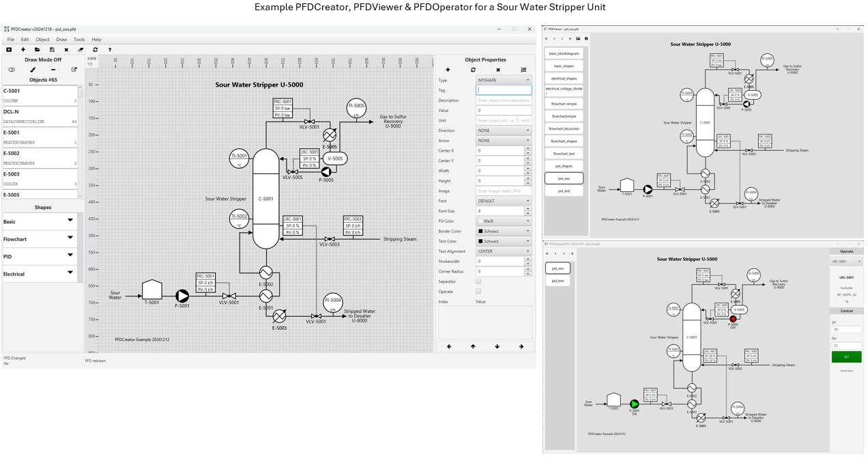The height and width of the screenshot is (459, 868).
Task: Select the C-5001 COLUMN object in list
Action: pos(40,96)
